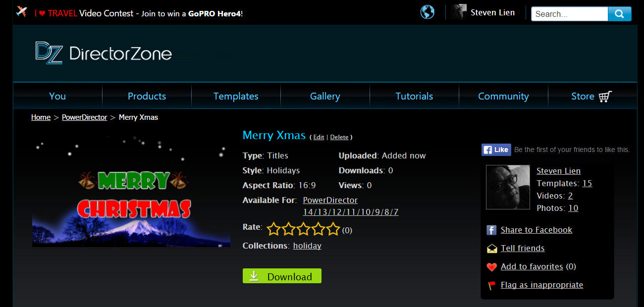Click the globe language icon
This screenshot has height=307, width=644.
coord(427,12)
